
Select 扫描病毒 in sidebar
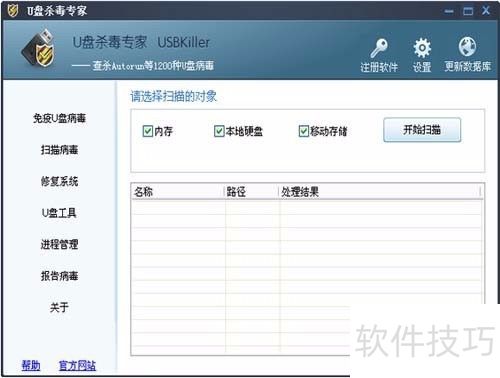coord(59,150)
